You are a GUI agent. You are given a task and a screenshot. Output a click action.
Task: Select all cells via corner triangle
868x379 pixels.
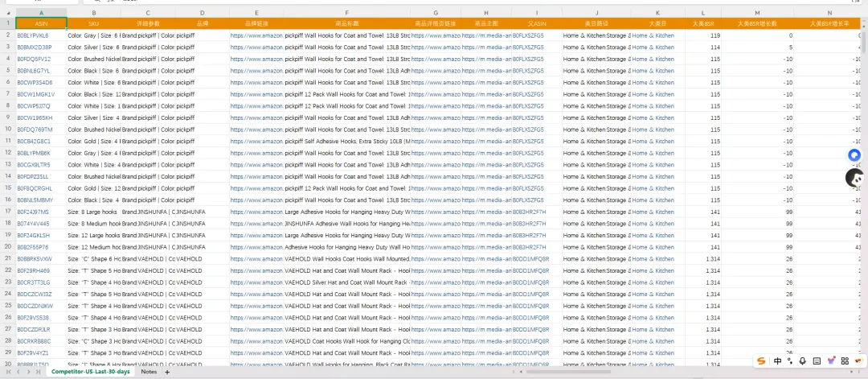coord(8,12)
